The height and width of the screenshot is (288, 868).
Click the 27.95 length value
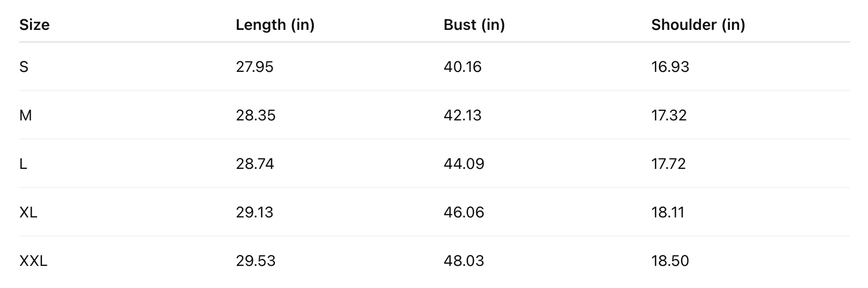tap(254, 67)
